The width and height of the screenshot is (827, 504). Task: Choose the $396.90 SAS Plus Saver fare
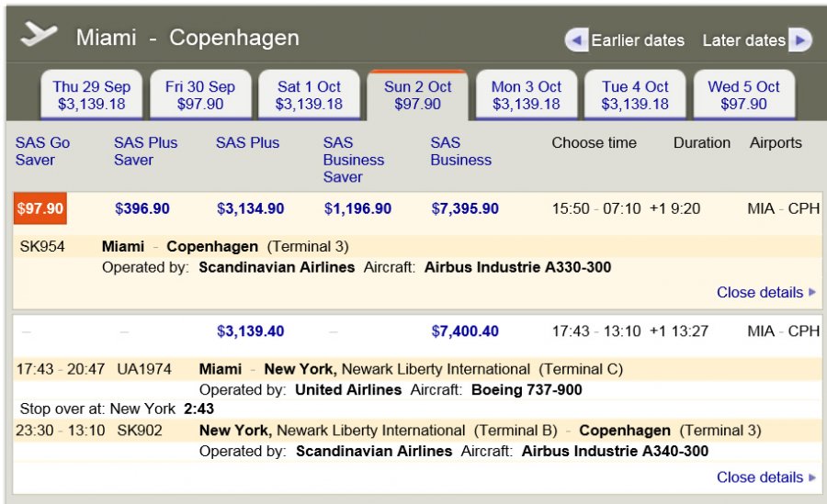tap(142, 208)
